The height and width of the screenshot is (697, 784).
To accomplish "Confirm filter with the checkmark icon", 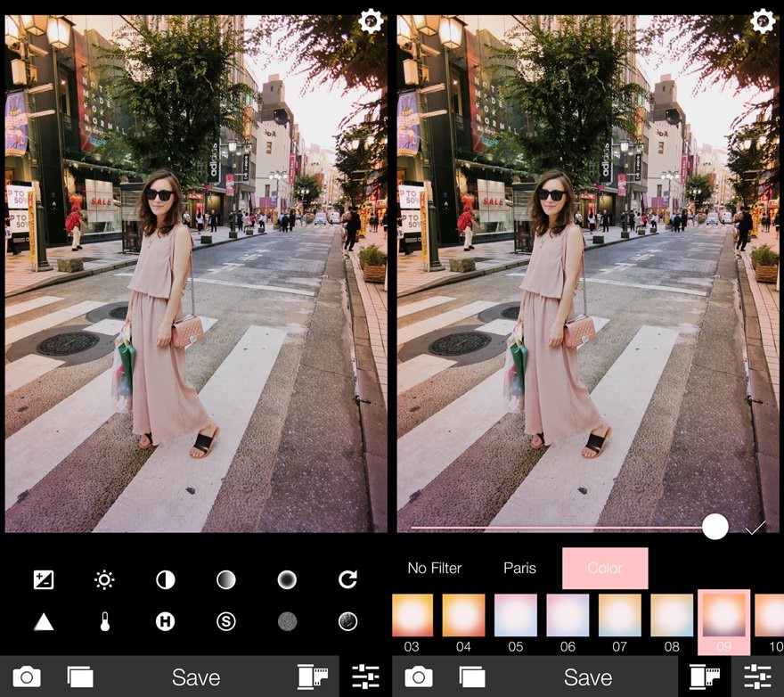I will pos(755,528).
